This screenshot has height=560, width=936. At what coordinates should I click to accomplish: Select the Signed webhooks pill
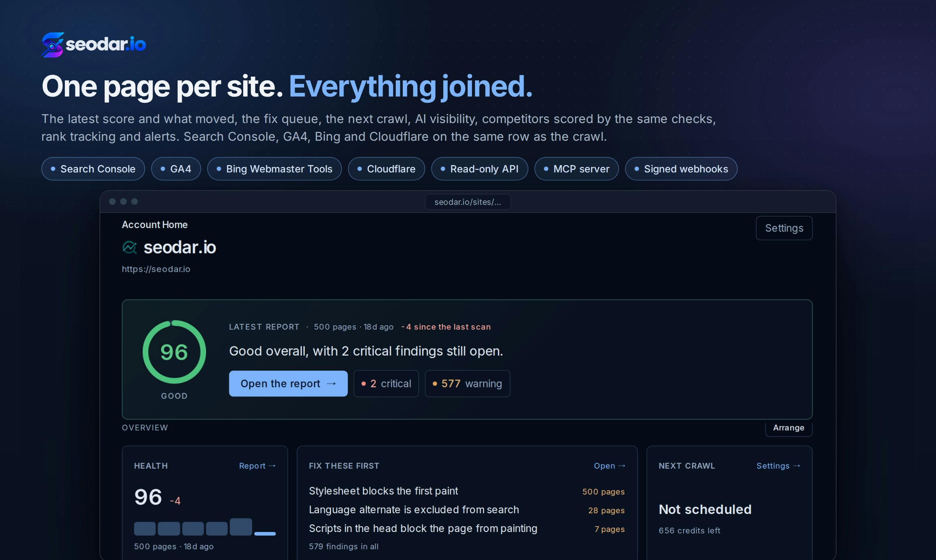click(x=681, y=169)
